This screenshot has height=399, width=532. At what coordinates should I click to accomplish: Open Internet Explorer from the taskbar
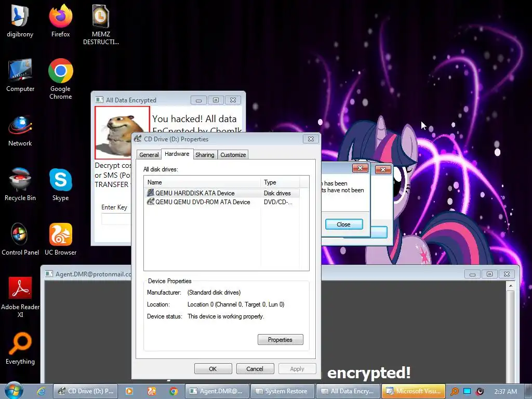41,391
